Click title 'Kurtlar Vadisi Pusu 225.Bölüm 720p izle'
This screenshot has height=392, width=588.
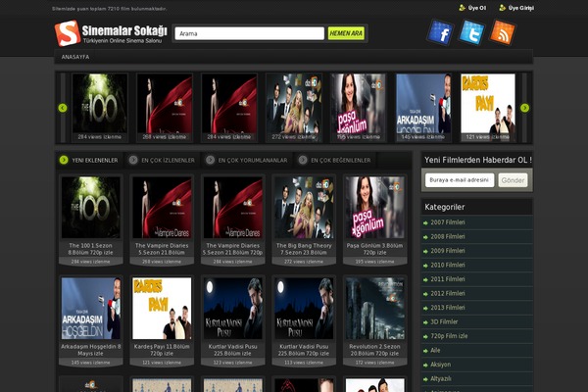click(x=304, y=350)
